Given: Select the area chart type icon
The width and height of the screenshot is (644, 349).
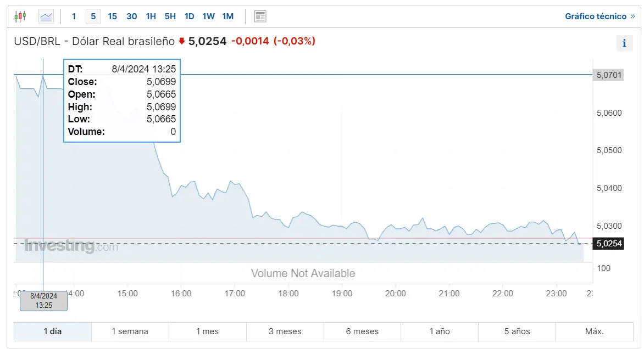Looking at the screenshot, I should click(x=46, y=16).
